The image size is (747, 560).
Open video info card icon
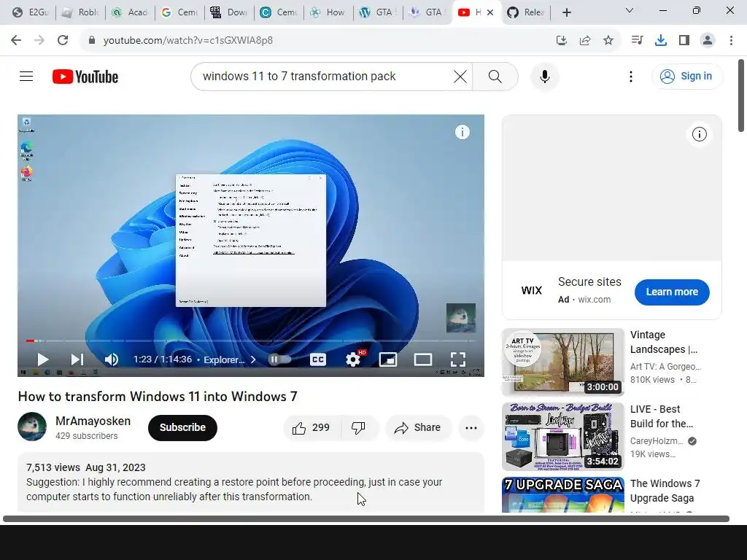pyautogui.click(x=462, y=132)
